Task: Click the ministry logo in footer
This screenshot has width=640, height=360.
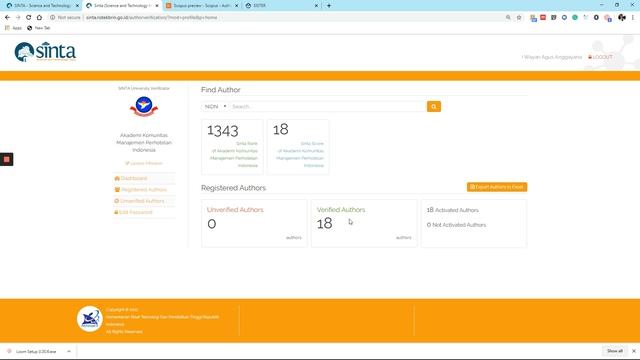Action: point(89,319)
